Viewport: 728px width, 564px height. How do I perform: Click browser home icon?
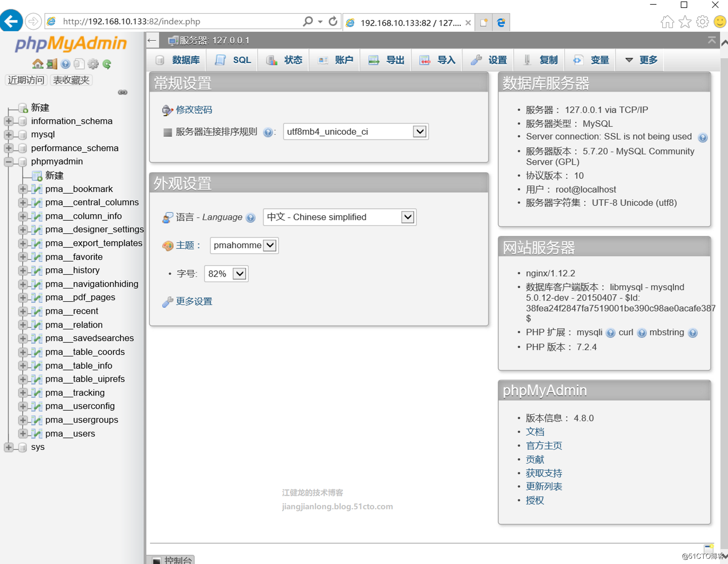[x=667, y=22]
